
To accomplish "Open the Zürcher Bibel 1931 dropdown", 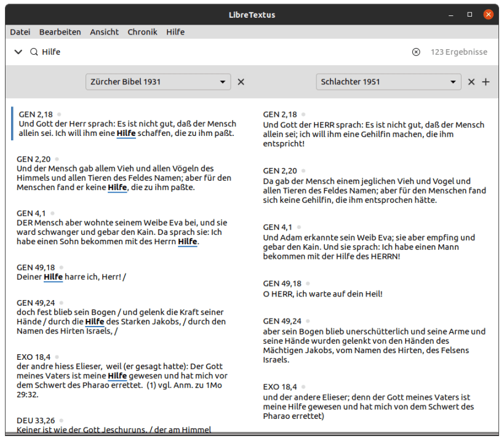I will click(158, 82).
